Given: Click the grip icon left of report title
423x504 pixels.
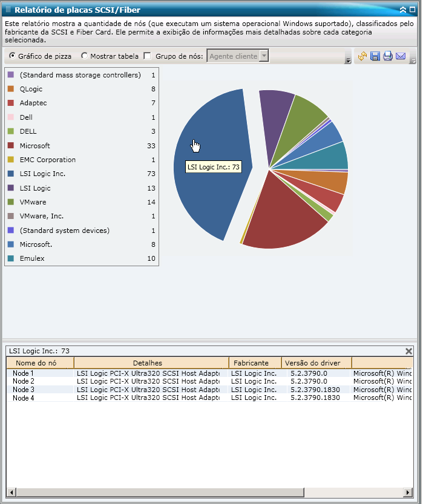Looking at the screenshot, I should (x=8, y=10).
